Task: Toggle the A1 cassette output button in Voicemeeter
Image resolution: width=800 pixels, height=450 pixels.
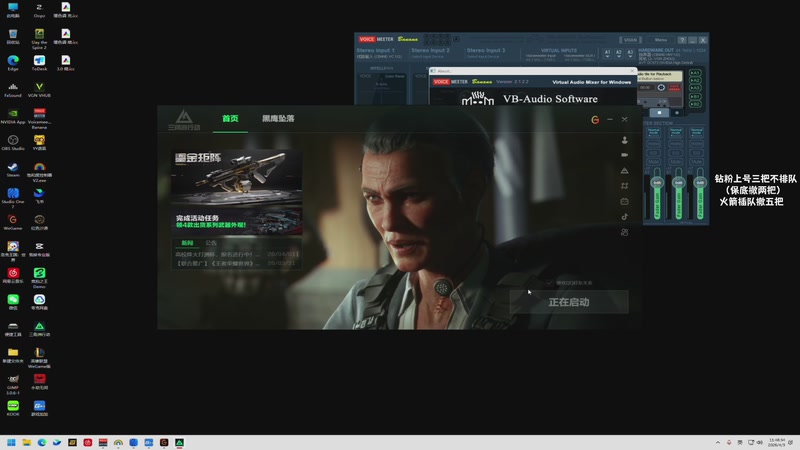Action: tap(695, 73)
